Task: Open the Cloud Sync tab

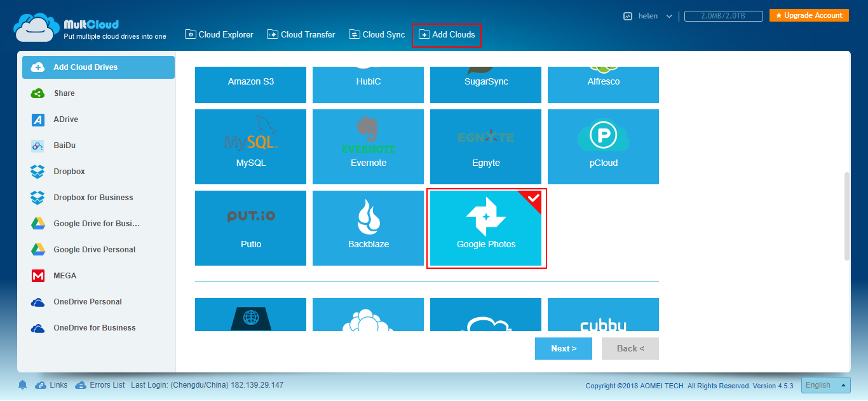Action: tap(377, 35)
